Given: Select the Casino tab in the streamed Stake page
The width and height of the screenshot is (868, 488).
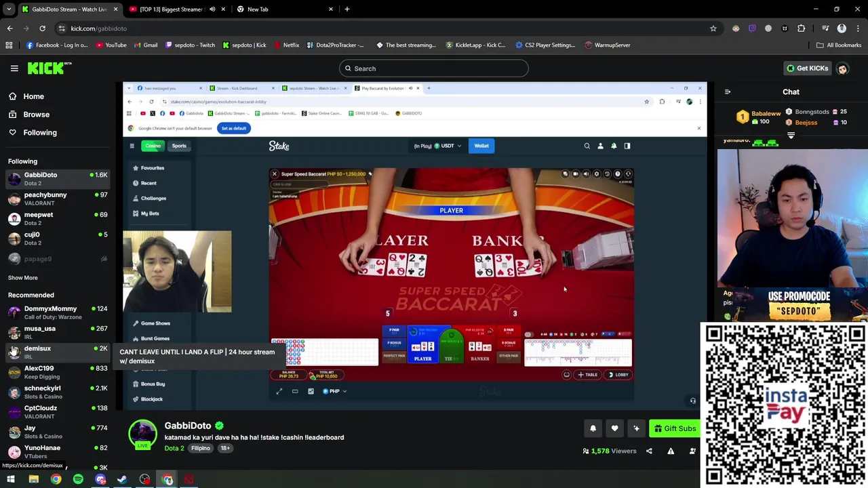Looking at the screenshot, I should click(153, 146).
